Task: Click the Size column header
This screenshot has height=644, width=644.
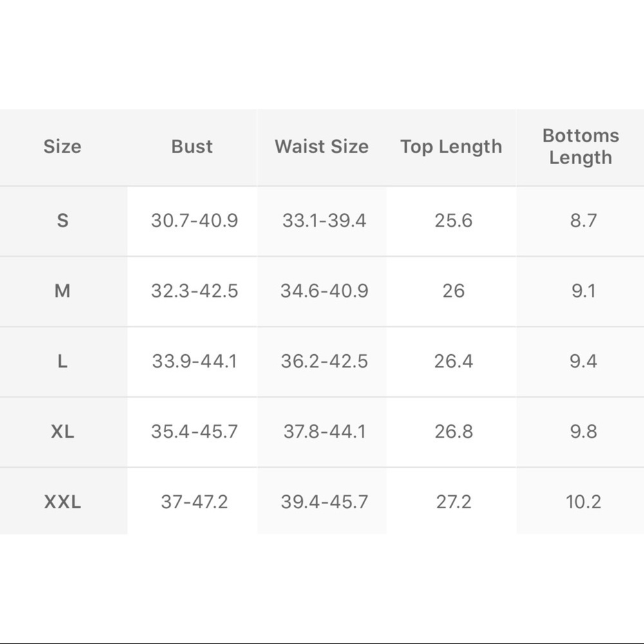Action: 62,147
